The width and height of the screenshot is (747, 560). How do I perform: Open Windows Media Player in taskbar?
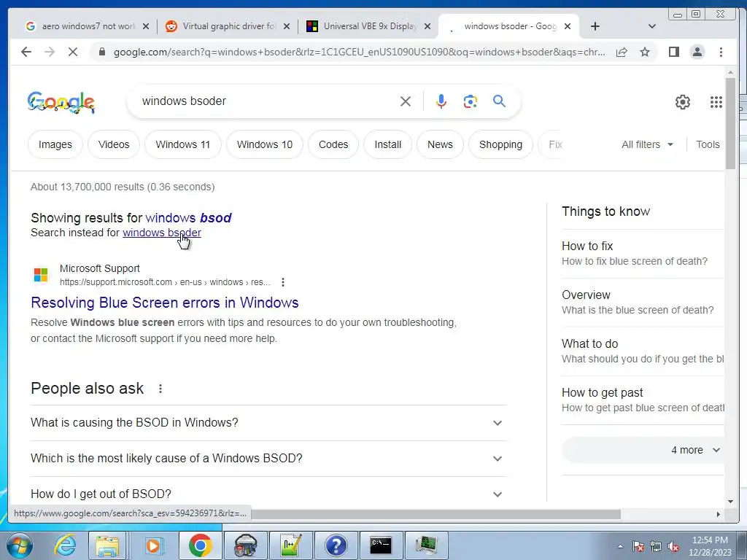pyautogui.click(x=153, y=545)
